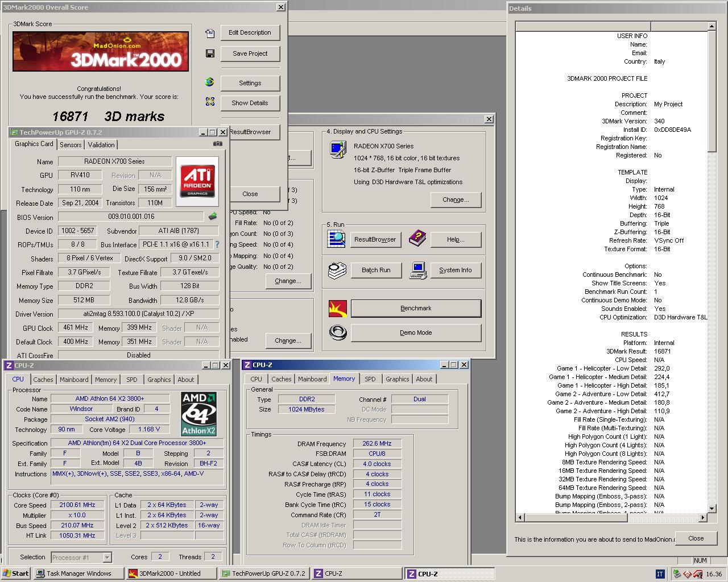Click the System Info button

tap(456, 270)
